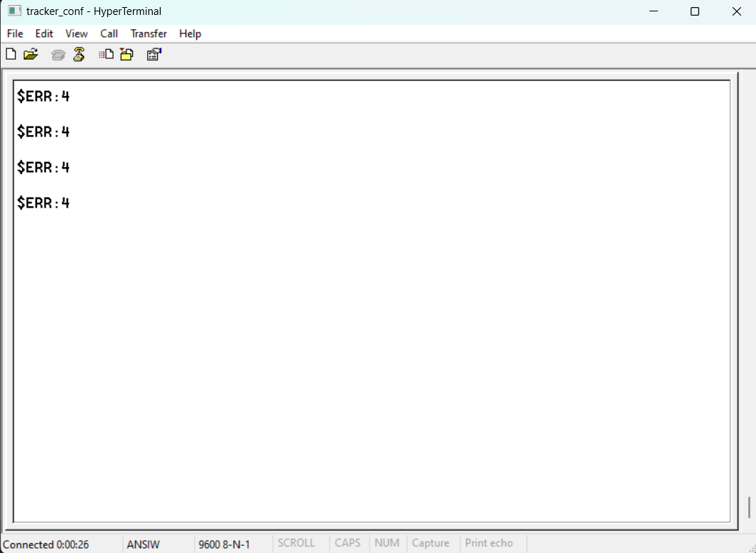Image resolution: width=756 pixels, height=553 pixels.
Task: Click the 9600 8-N-1 status field
Action: point(224,544)
